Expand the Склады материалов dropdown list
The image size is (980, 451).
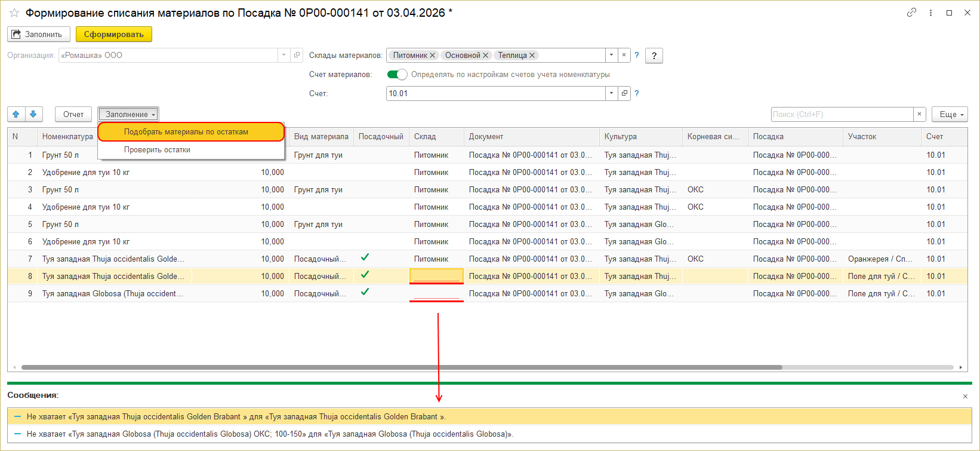[611, 56]
